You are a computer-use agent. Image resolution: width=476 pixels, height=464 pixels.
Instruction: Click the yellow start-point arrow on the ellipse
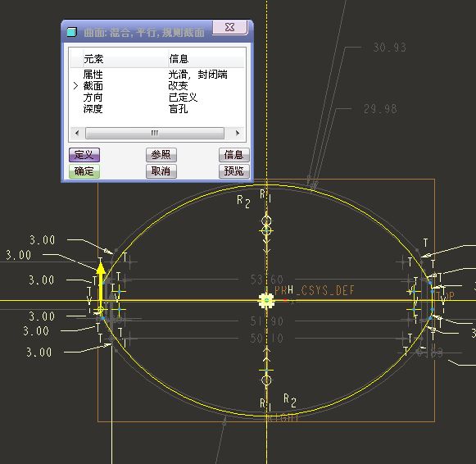(101, 284)
